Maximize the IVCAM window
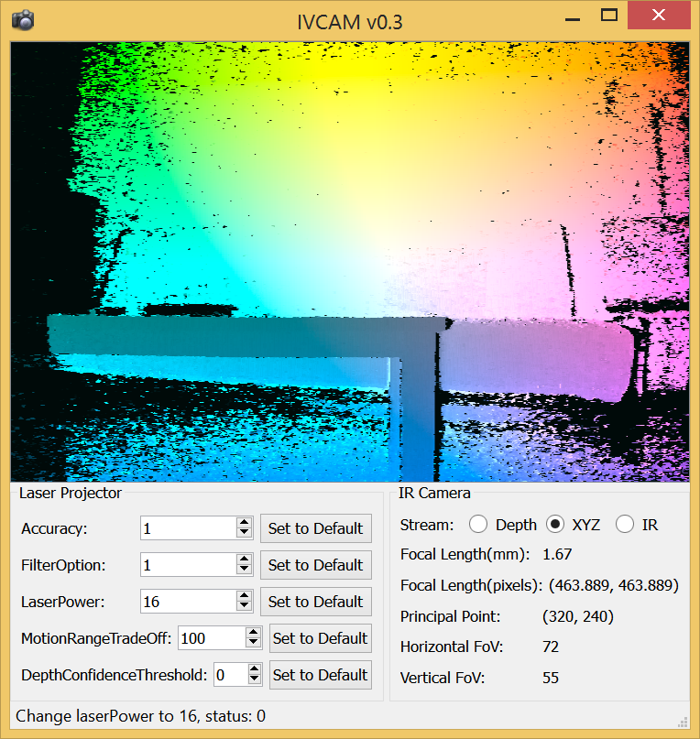Screen dimensions: 700x739 point(608,16)
